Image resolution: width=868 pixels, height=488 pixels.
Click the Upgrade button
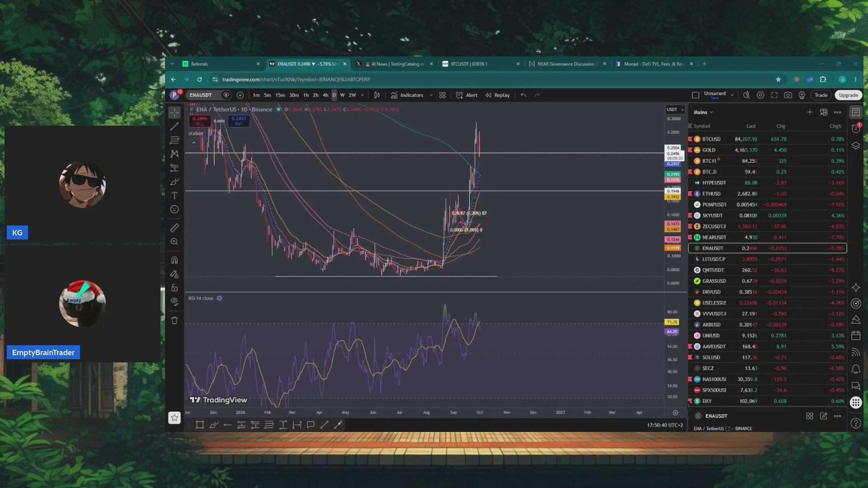[x=849, y=95]
